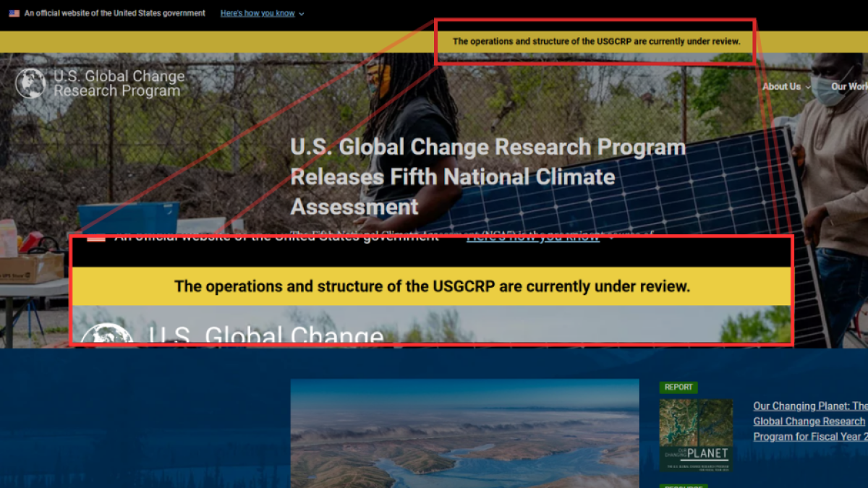Open the Our Changing Planet cover thumbnail
Viewport: 868px width, 488px height.
point(696,434)
